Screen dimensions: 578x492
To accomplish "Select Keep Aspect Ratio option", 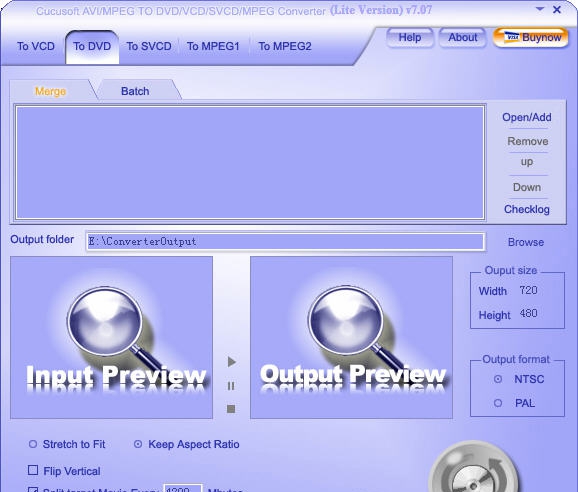I will pos(138,444).
